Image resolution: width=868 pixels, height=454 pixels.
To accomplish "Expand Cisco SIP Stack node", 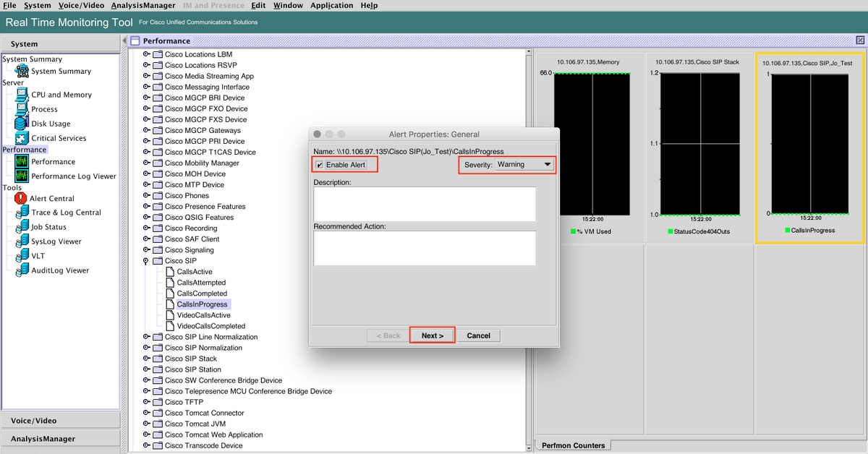I will coord(146,359).
